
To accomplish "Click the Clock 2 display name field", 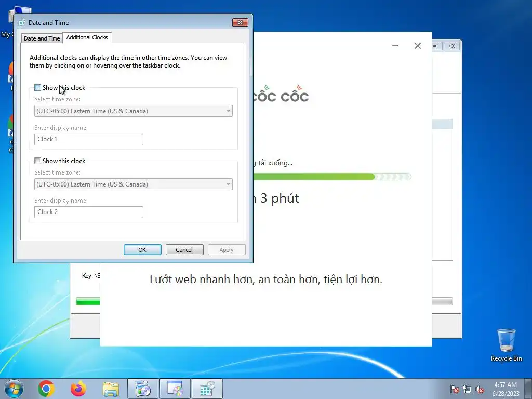I will pyautogui.click(x=88, y=212).
